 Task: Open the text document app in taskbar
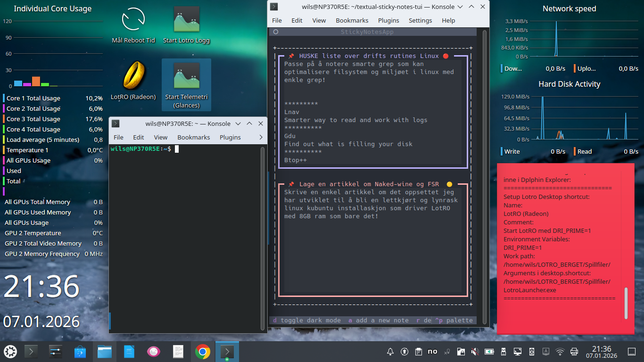pos(178,352)
